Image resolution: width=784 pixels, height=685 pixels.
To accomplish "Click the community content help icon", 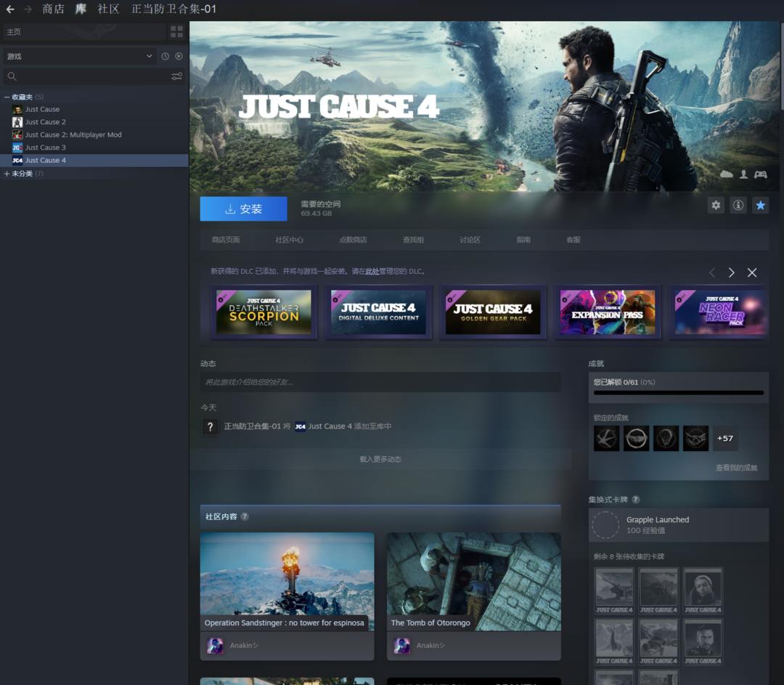I will 245,516.
